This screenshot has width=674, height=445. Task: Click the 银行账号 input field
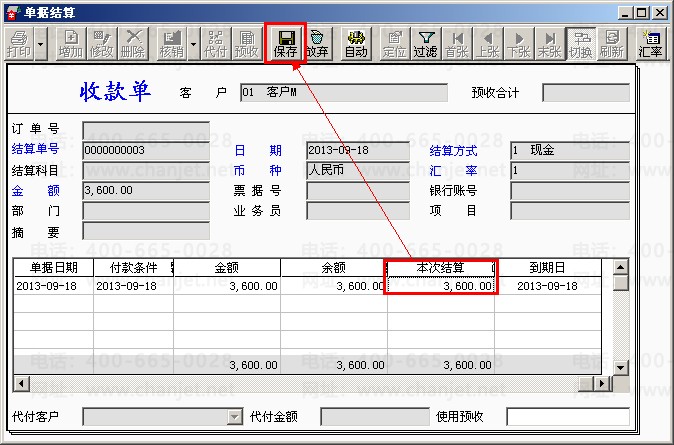[570, 190]
